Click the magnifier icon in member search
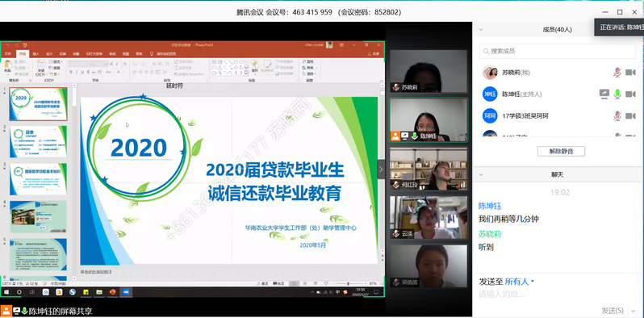 [487, 52]
